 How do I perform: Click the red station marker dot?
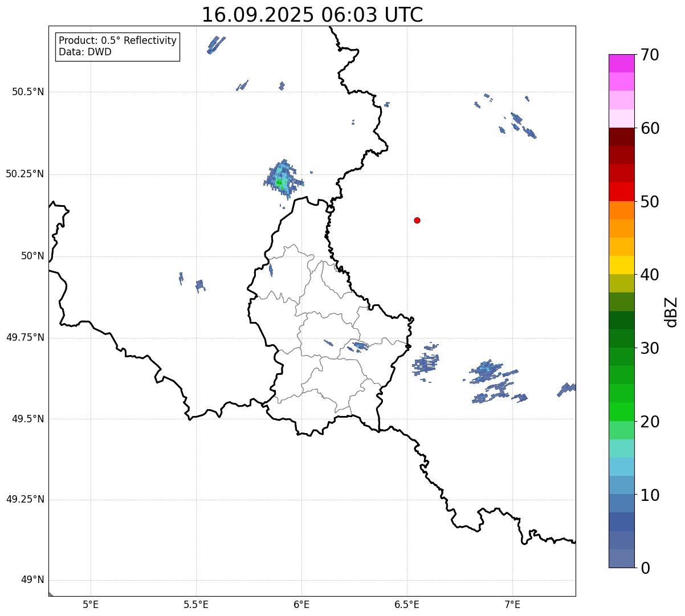coord(417,220)
